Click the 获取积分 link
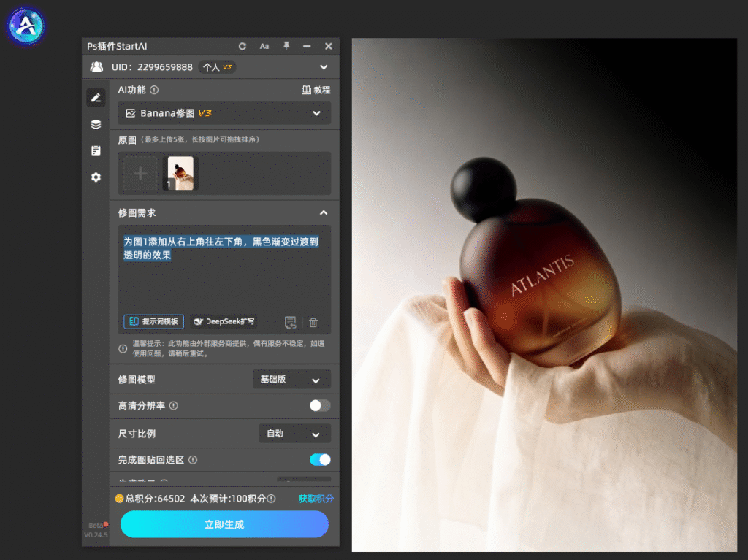Viewport: 748px width, 560px height. [x=316, y=499]
